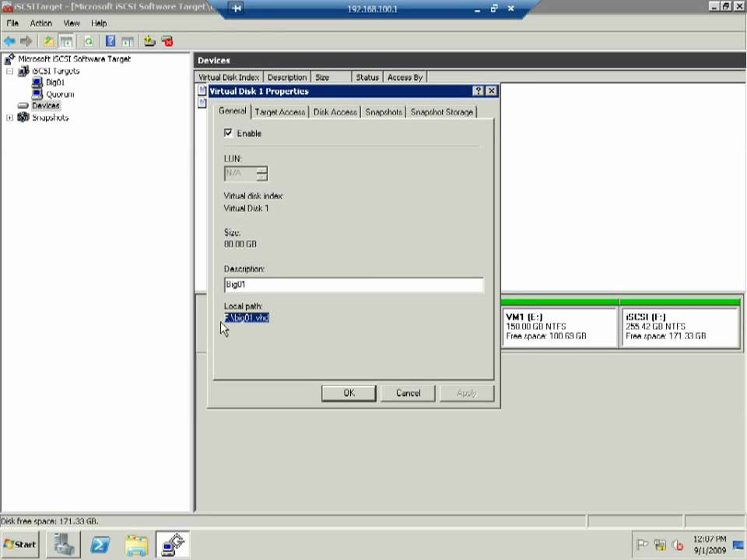Viewport: 747px width, 560px height.
Task: Switch to the Snapshot Storage tab
Action: click(442, 112)
